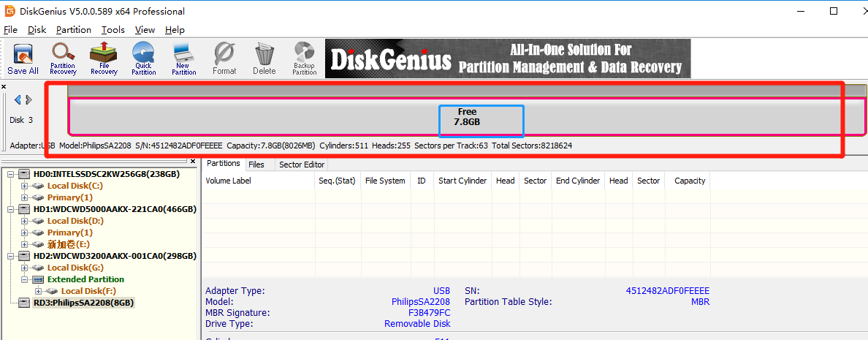Viewport: 868px width, 340px height.
Task: Click the Delete trash can icon
Action: [264, 59]
